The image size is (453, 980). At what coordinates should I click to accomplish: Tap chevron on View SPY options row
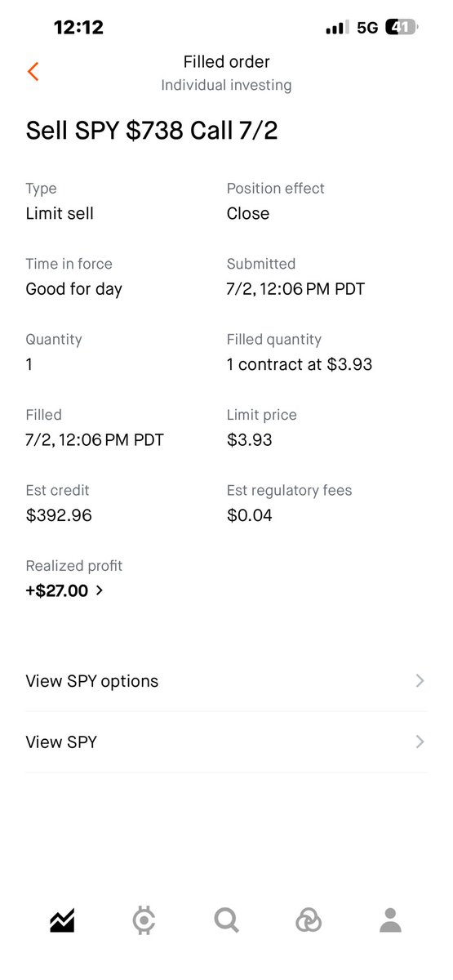(x=420, y=681)
